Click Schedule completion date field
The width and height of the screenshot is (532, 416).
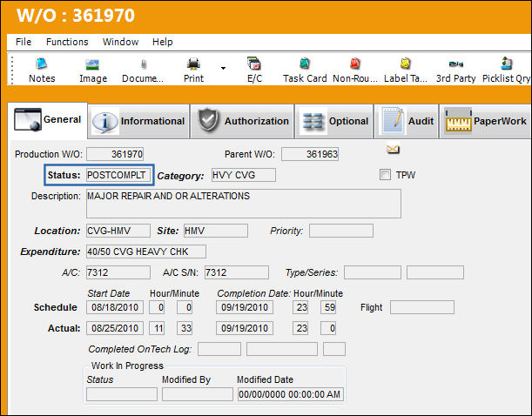(245, 307)
